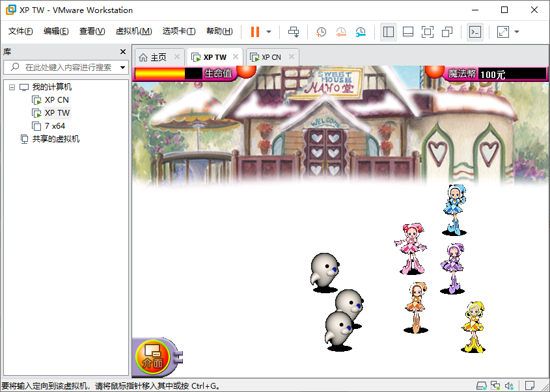The image size is (550, 392).
Task: Toggle the console view button
Action: tap(475, 32)
